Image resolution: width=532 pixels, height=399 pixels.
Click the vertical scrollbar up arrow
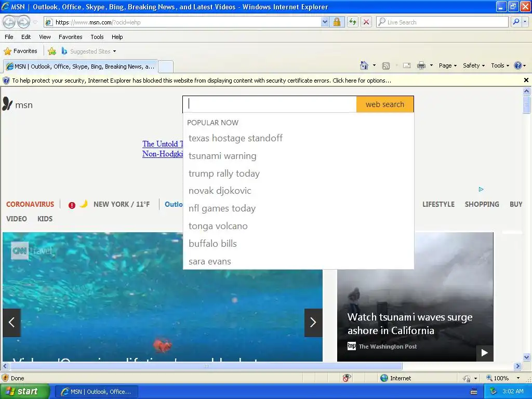coord(527,91)
